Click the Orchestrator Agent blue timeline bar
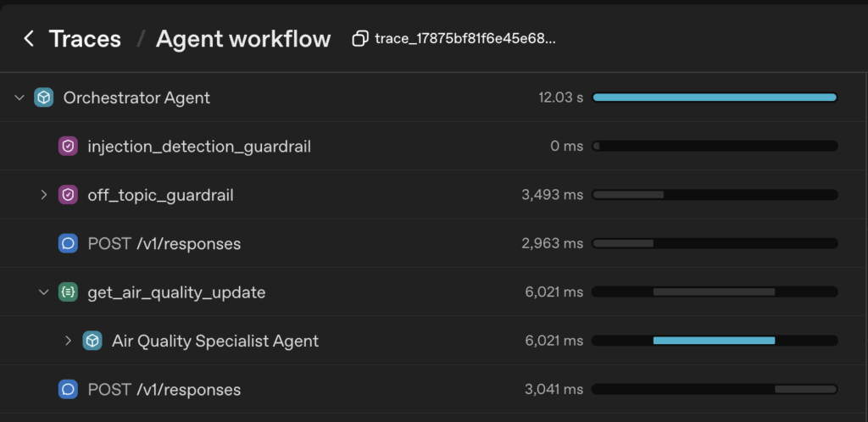The height and width of the screenshot is (422, 868). (715, 97)
